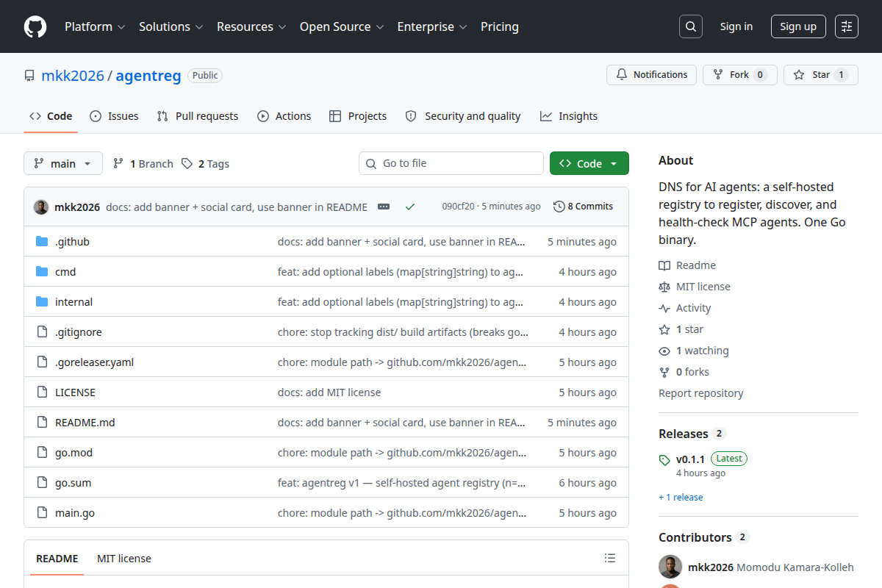Click the repository icon beside mkk2026

pos(29,75)
